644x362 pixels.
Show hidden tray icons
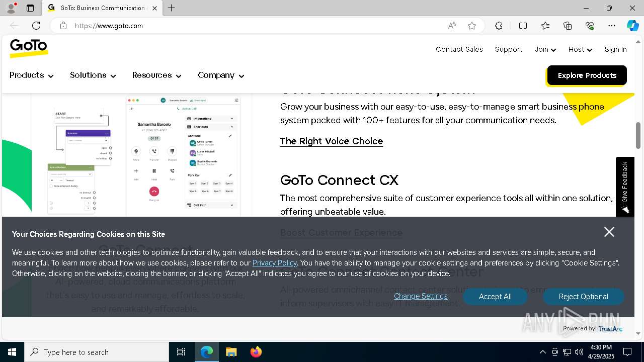[x=542, y=352]
